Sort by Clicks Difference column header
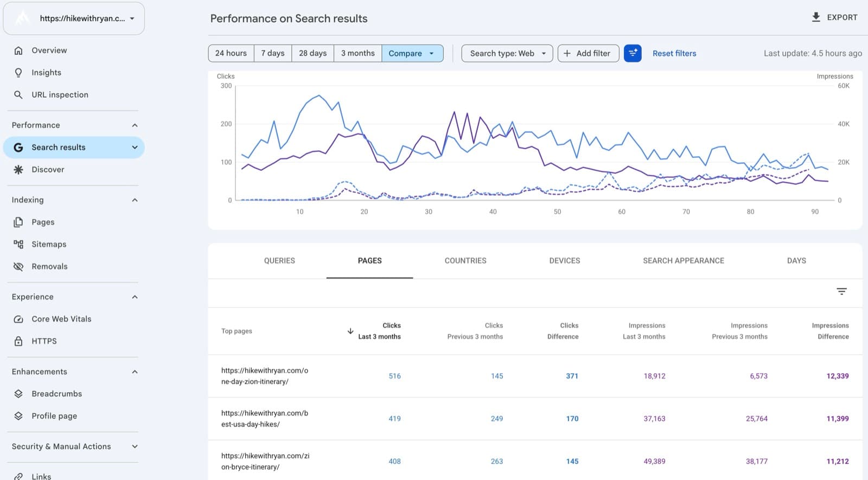Image resolution: width=868 pixels, height=480 pixels. 563,331
